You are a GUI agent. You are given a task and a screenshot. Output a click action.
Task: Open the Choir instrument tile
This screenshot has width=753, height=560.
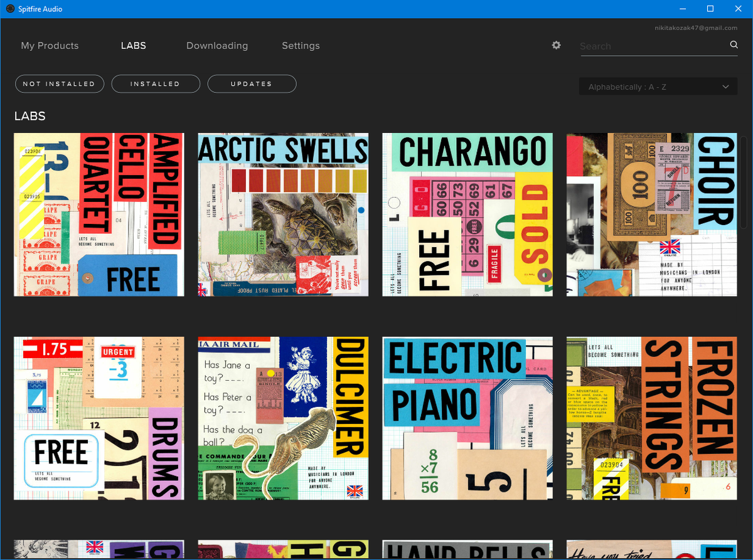point(652,214)
